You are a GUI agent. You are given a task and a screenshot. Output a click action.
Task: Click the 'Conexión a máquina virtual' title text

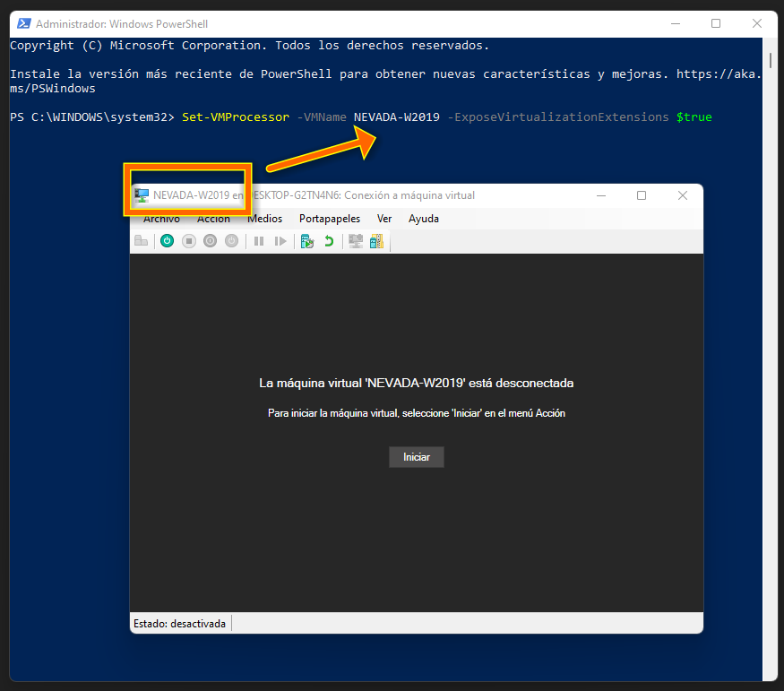point(409,195)
